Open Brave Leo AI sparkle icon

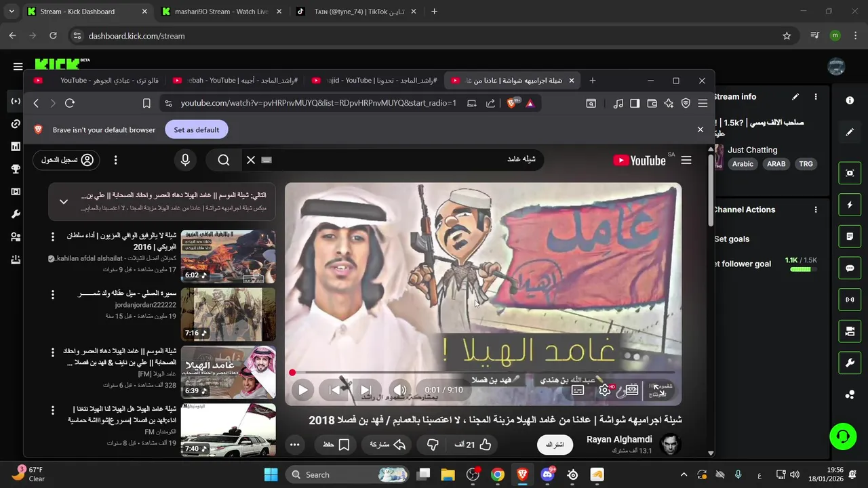point(669,103)
